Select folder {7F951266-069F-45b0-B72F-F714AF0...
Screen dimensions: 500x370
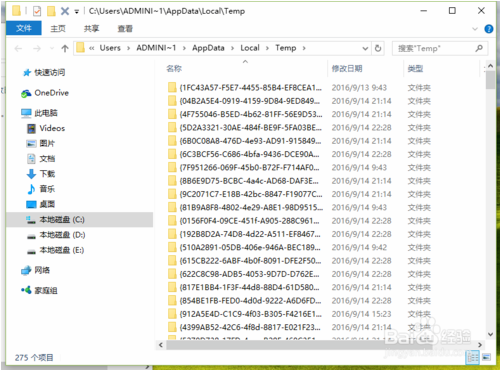pyautogui.click(x=249, y=168)
